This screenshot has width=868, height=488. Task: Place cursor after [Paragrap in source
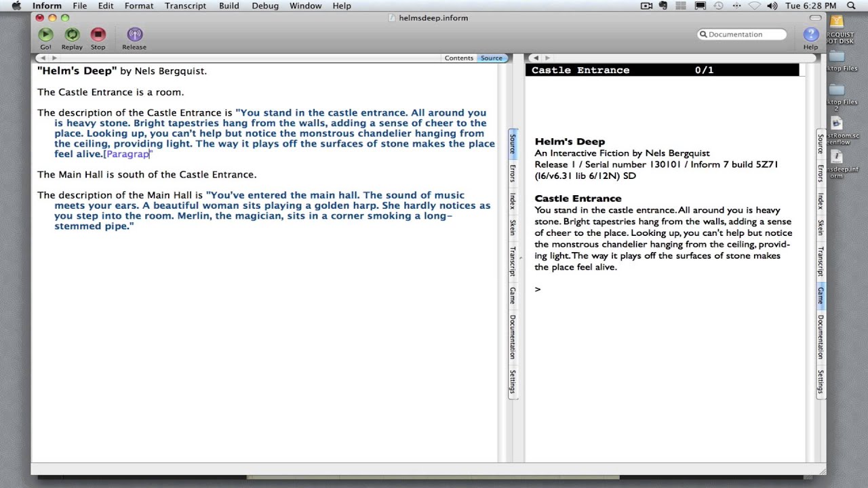pyautogui.click(x=149, y=154)
